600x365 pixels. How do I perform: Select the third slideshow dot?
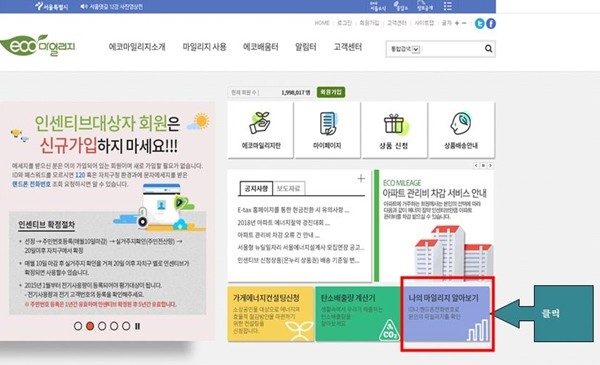click(102, 326)
